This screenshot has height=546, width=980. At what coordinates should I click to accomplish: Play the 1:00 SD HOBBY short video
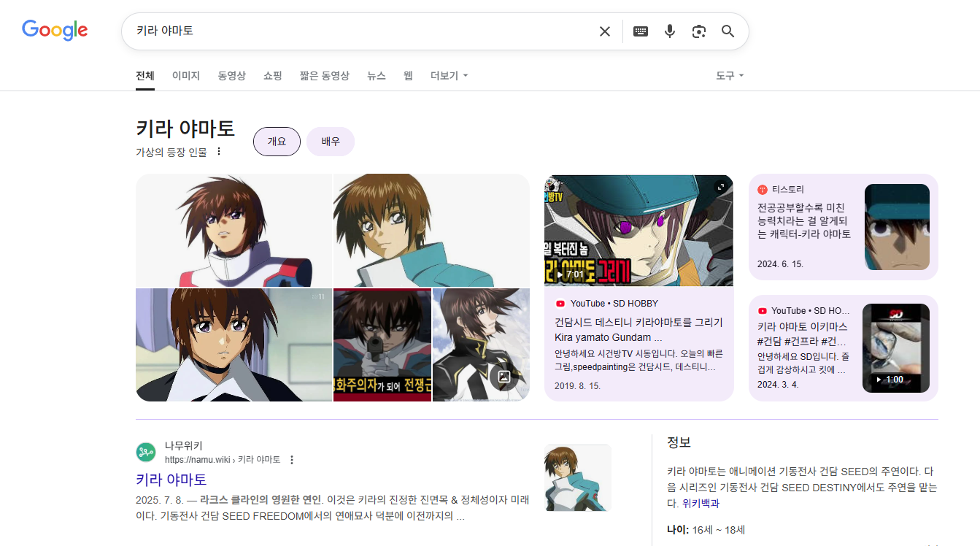coord(896,348)
